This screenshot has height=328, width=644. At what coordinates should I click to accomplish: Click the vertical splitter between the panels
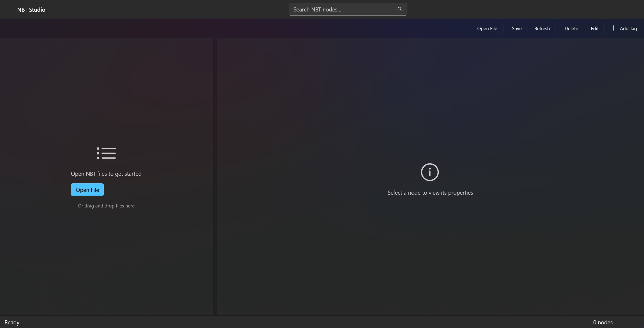[x=215, y=176]
